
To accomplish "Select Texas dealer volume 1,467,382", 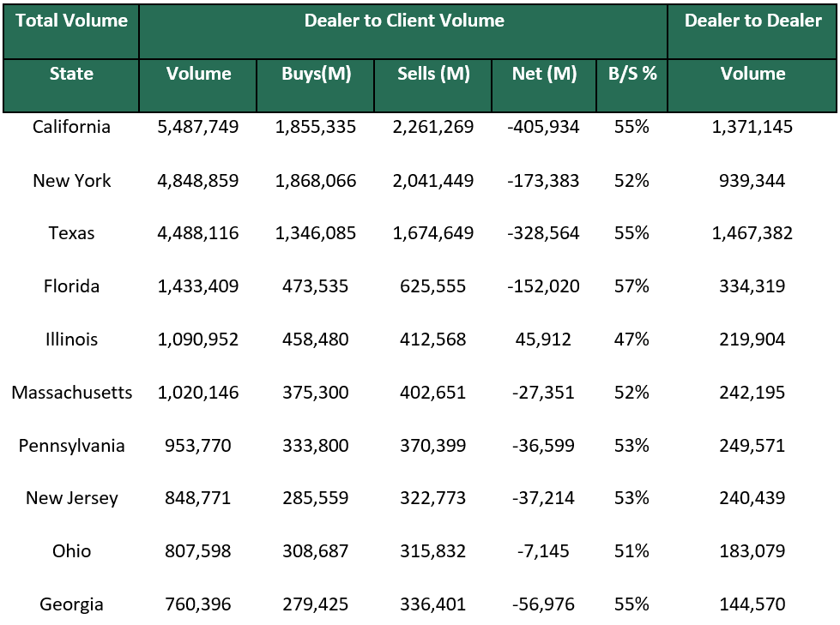I will click(x=752, y=233).
